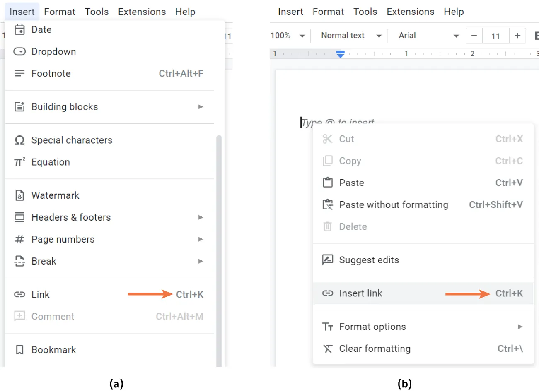
Task: Click the Footnote icon
Action: (19, 73)
